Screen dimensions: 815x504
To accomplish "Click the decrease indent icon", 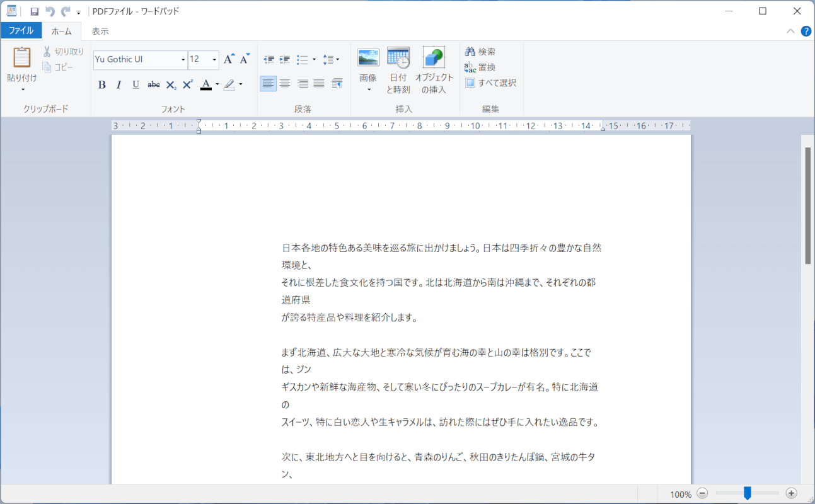I will [269, 60].
